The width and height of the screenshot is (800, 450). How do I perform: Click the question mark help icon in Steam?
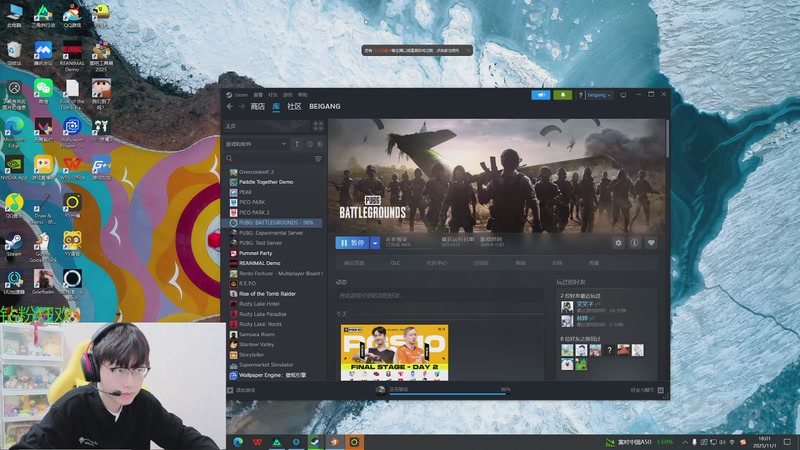click(580, 95)
